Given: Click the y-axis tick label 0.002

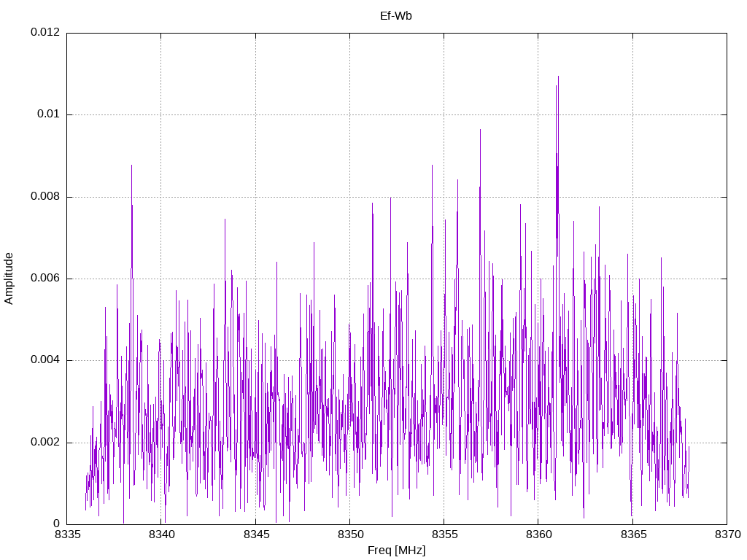Looking at the screenshot, I should [45, 442].
